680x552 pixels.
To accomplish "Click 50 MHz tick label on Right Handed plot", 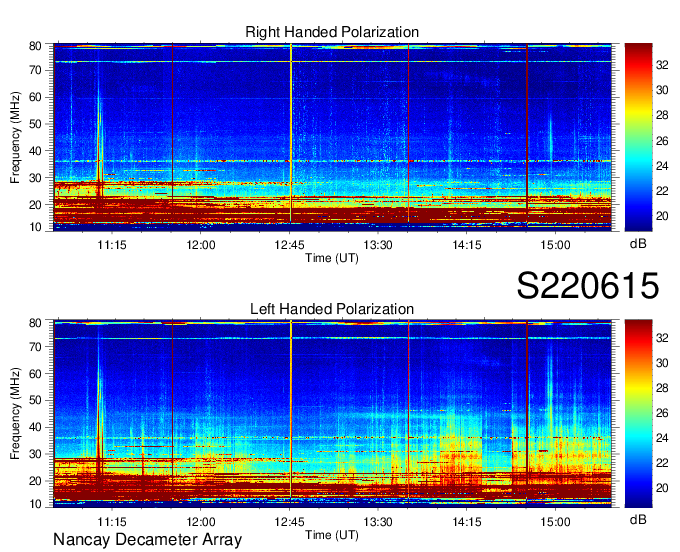I will [35, 124].
